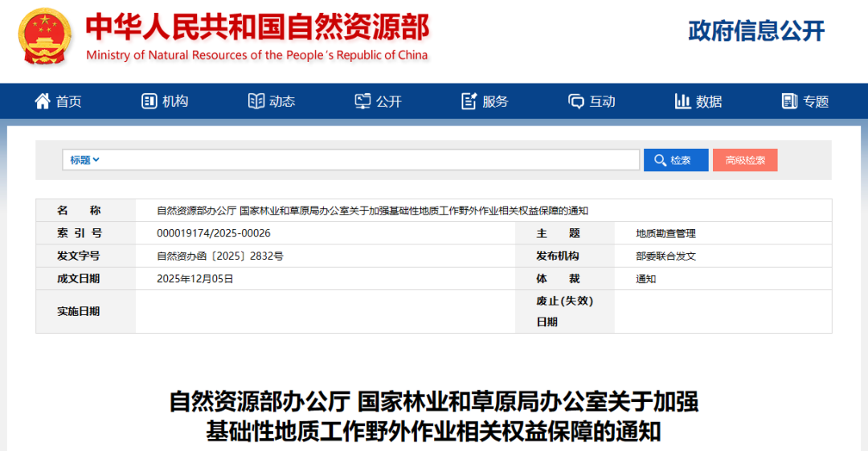Click the 废止(失效)日期 label
This screenshot has width=868, height=451.
point(564,311)
